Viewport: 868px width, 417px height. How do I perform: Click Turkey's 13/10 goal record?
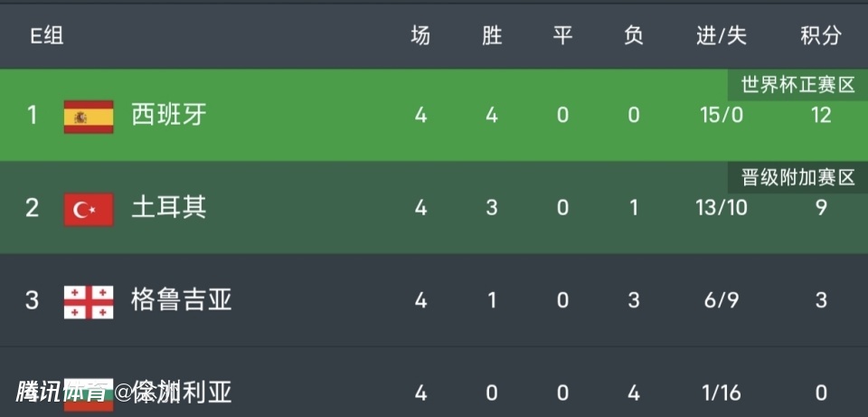tap(722, 208)
